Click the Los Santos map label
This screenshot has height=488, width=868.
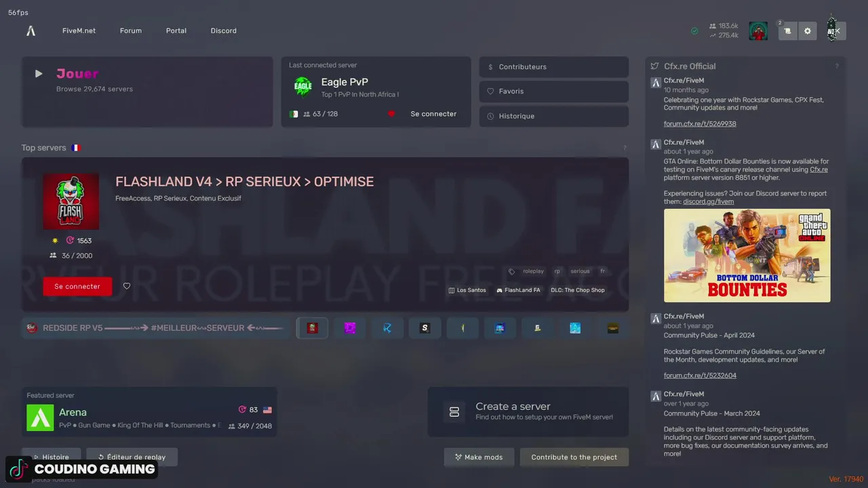[467, 290]
